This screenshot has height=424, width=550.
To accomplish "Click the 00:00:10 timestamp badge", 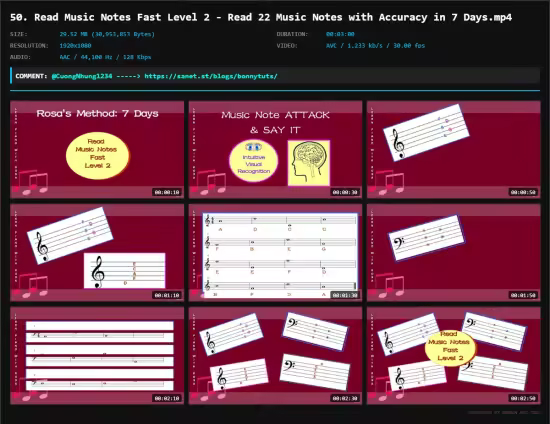I will [167, 192].
